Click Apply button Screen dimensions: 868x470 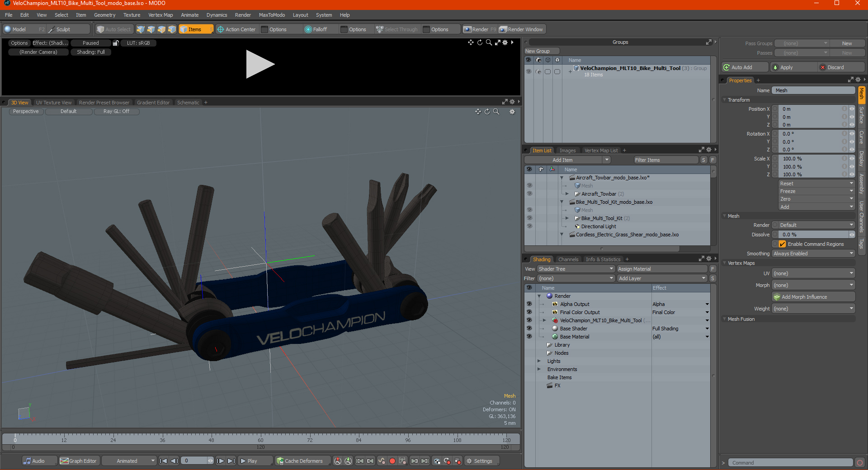[794, 67]
